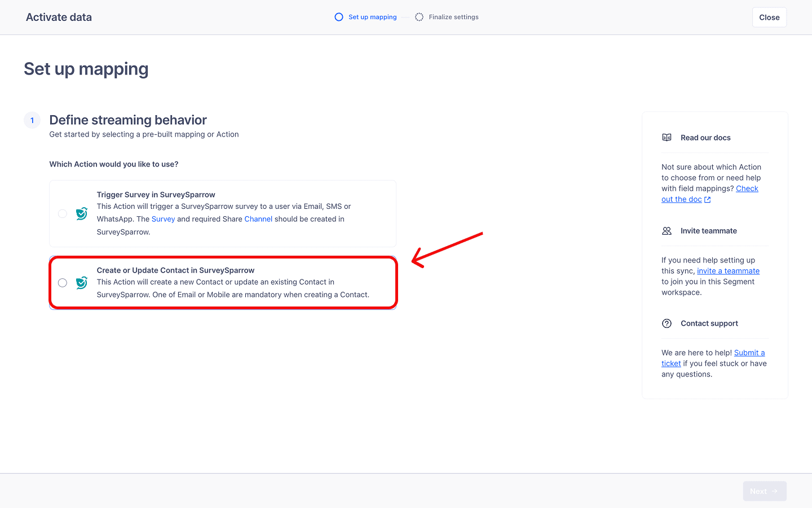Viewport: 812px width, 508px height.
Task: Click the Read our docs book icon
Action: coord(667,138)
